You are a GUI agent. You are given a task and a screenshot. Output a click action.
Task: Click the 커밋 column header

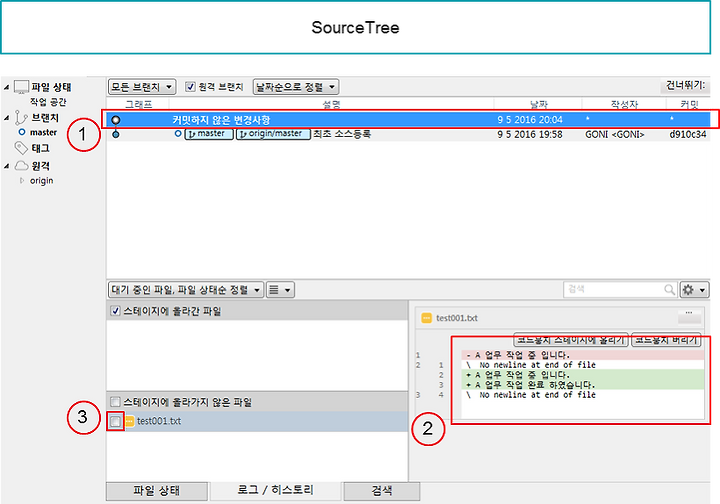click(689, 105)
